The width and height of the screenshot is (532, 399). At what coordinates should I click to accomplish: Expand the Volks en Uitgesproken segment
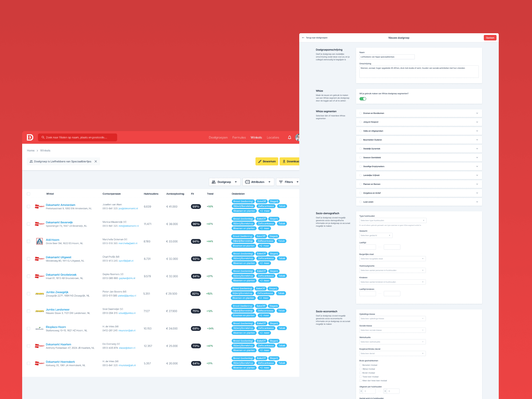pos(477,131)
